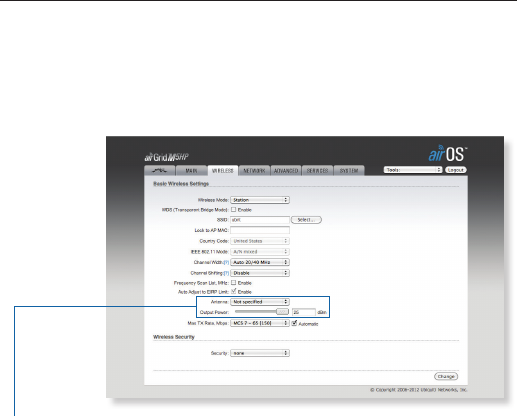
Task: Open the Tools dropdown
Action: click(x=413, y=170)
